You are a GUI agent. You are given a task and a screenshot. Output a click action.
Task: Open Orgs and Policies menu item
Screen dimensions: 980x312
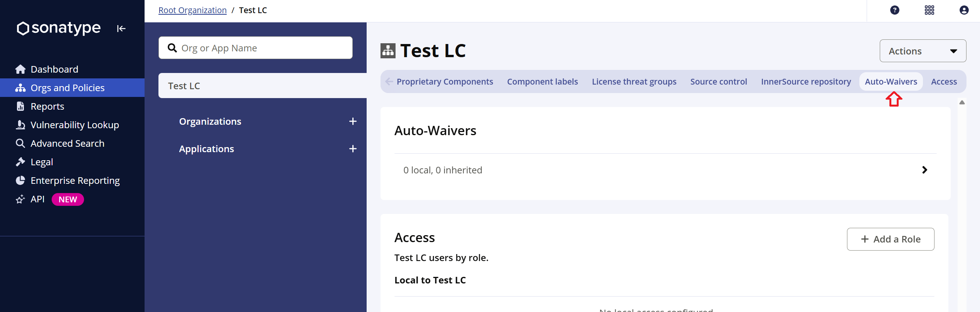coord(72,88)
